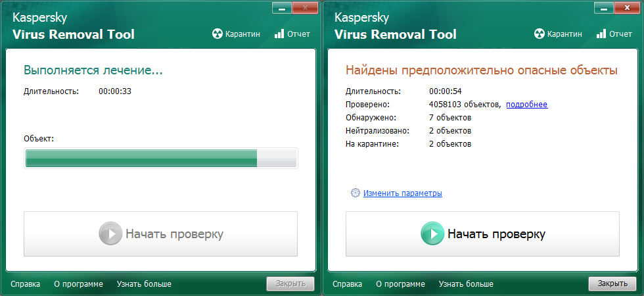
Task: Select О программе in the left window footer
Action: pos(78,284)
